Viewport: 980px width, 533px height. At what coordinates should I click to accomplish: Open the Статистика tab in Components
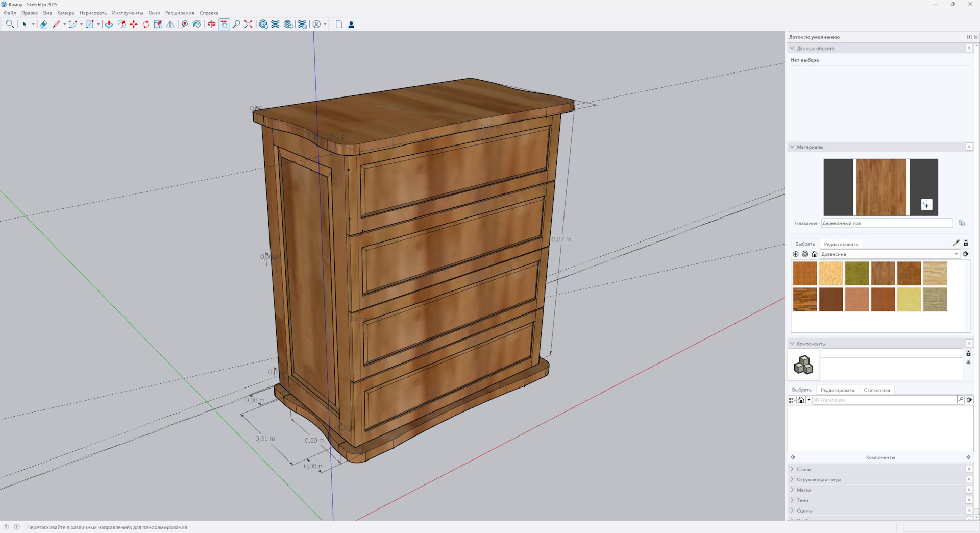876,390
